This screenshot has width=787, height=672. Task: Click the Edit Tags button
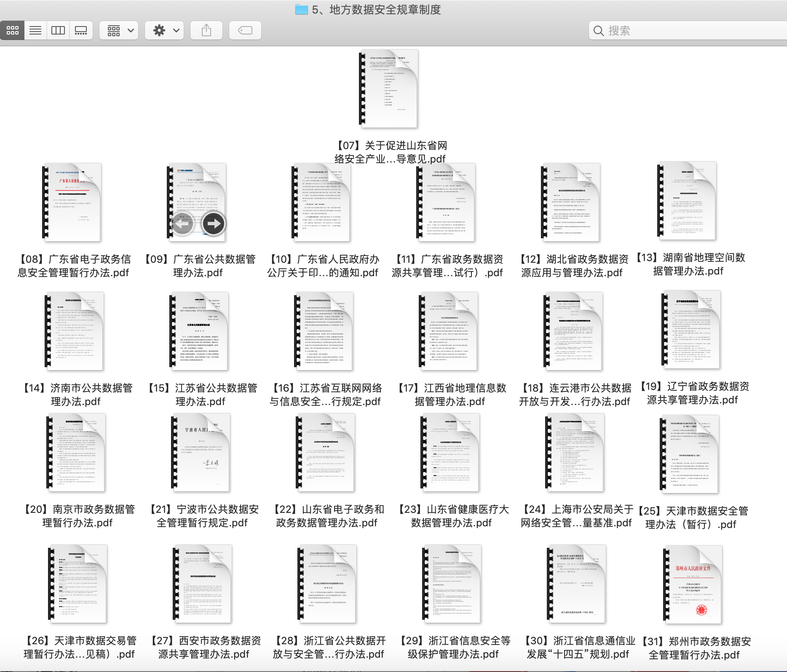pyautogui.click(x=245, y=30)
